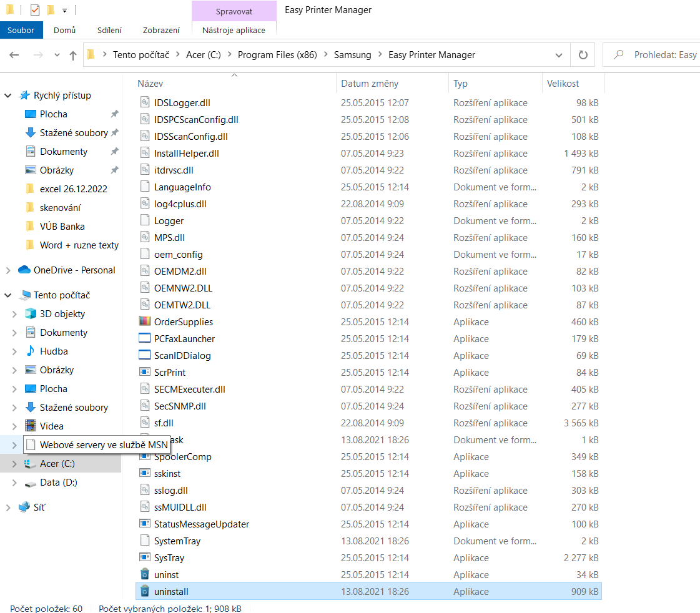This screenshot has height=613, width=700.
Task: Select the oem_config file name
Action: (178, 254)
